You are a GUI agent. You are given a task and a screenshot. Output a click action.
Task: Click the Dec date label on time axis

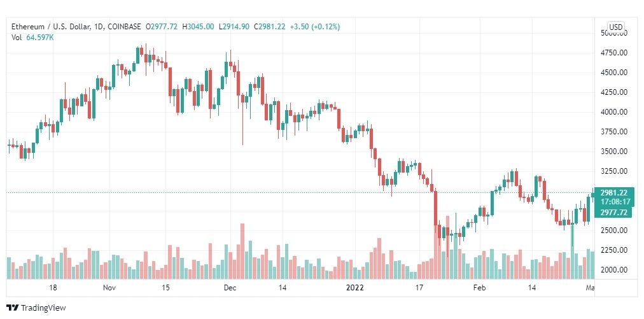click(230, 288)
